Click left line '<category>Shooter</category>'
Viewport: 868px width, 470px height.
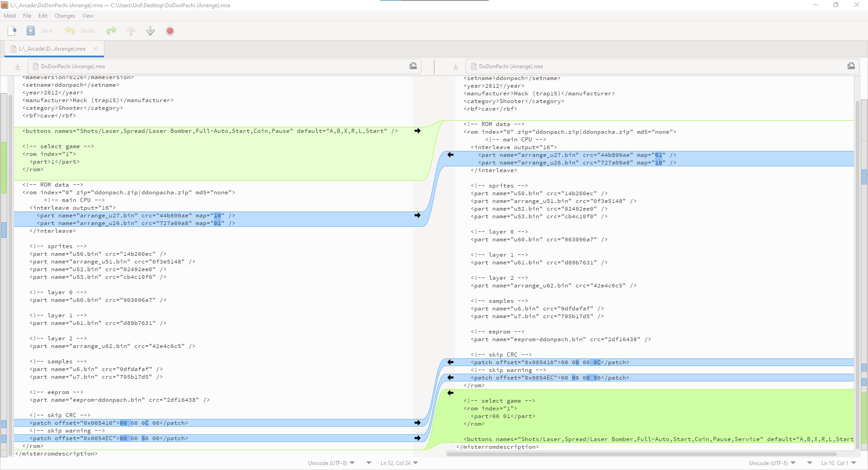tap(73, 108)
